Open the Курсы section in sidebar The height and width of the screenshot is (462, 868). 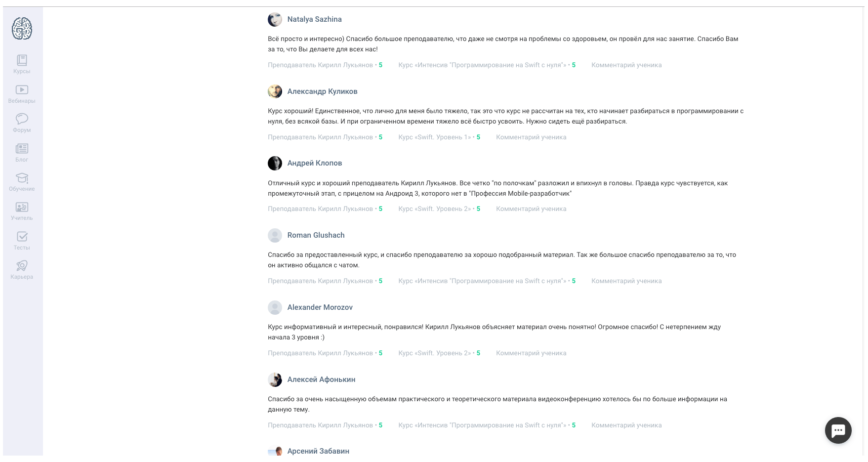pos(22,65)
